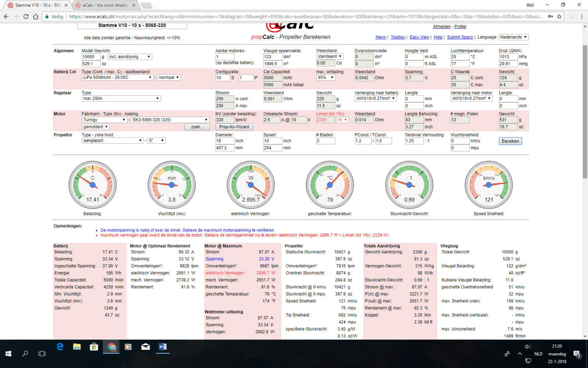Open the network tray icon

tap(528, 361)
